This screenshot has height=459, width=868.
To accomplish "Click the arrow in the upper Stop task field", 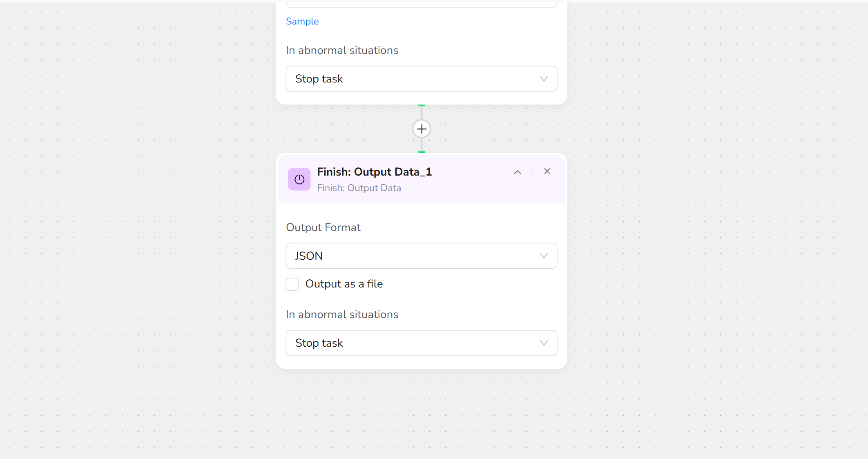I will [544, 79].
